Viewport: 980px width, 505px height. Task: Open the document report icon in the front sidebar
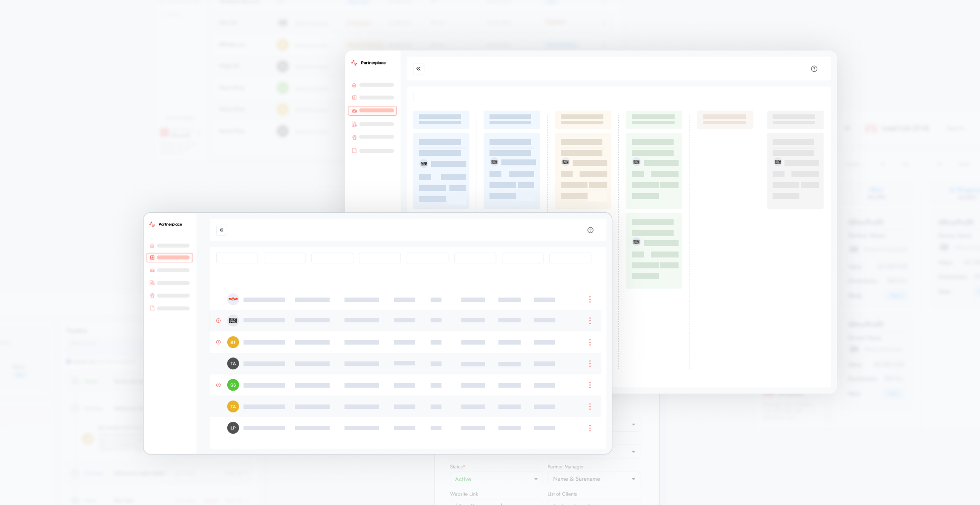click(152, 283)
